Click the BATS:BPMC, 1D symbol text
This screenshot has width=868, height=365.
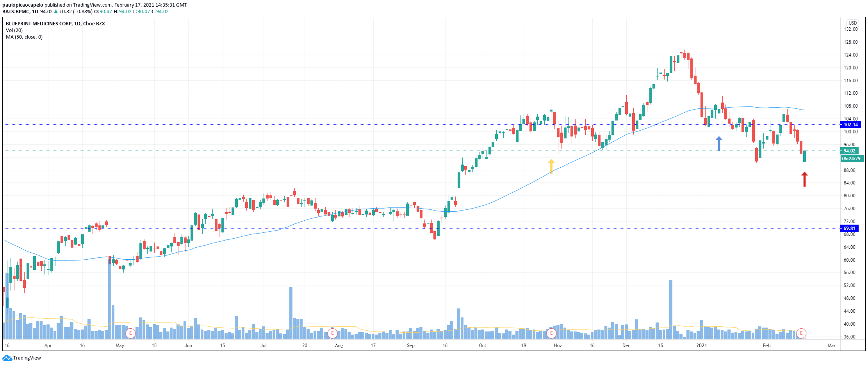point(20,12)
